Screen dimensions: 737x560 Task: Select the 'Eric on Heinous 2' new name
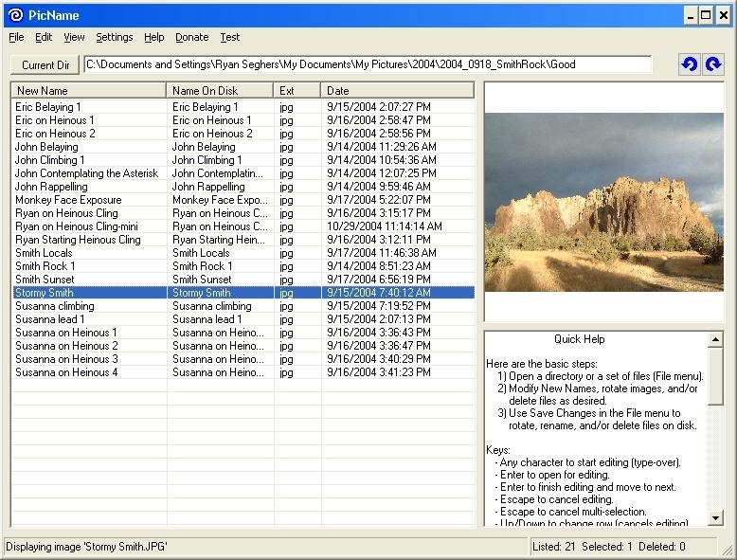pos(55,133)
